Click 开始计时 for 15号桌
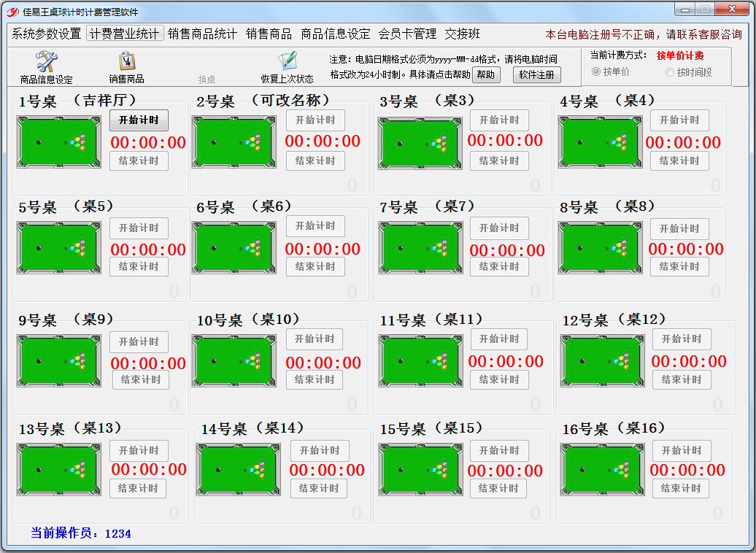This screenshot has width=756, height=553. 499,451
